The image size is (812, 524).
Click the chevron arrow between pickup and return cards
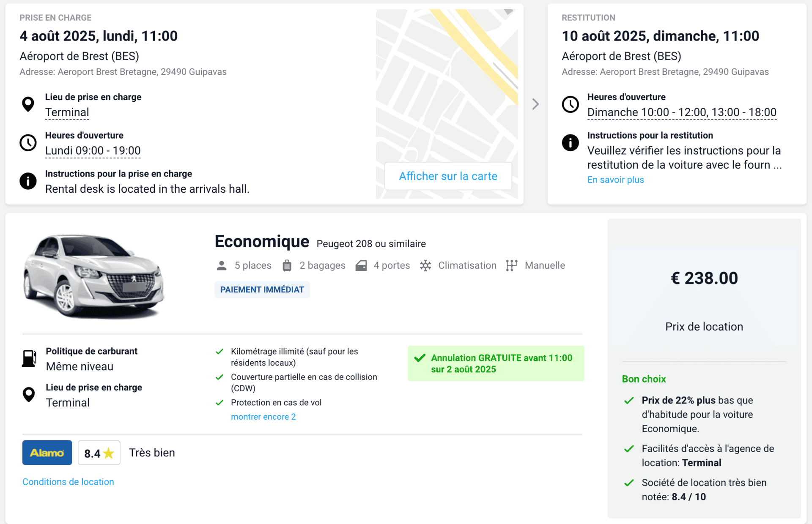(535, 104)
